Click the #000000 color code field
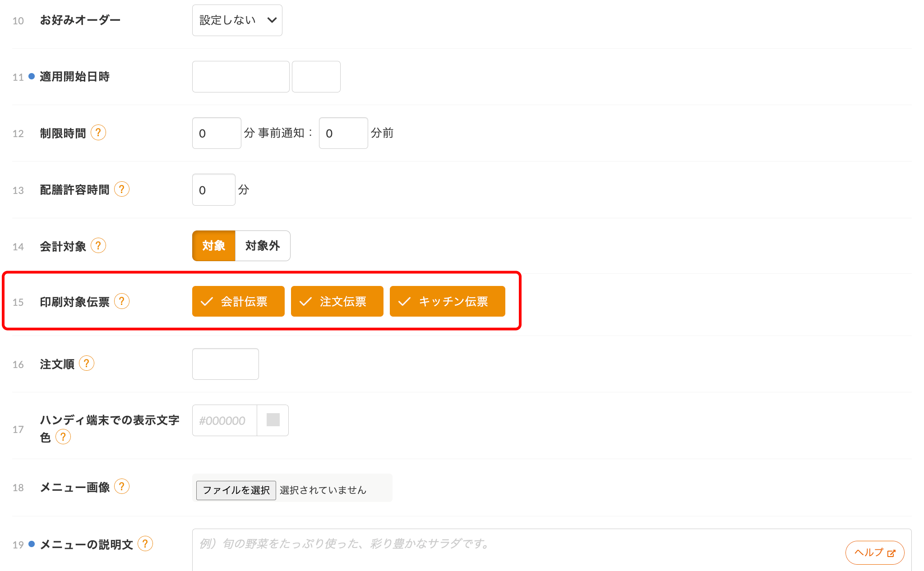The image size is (924, 571). tap(225, 420)
